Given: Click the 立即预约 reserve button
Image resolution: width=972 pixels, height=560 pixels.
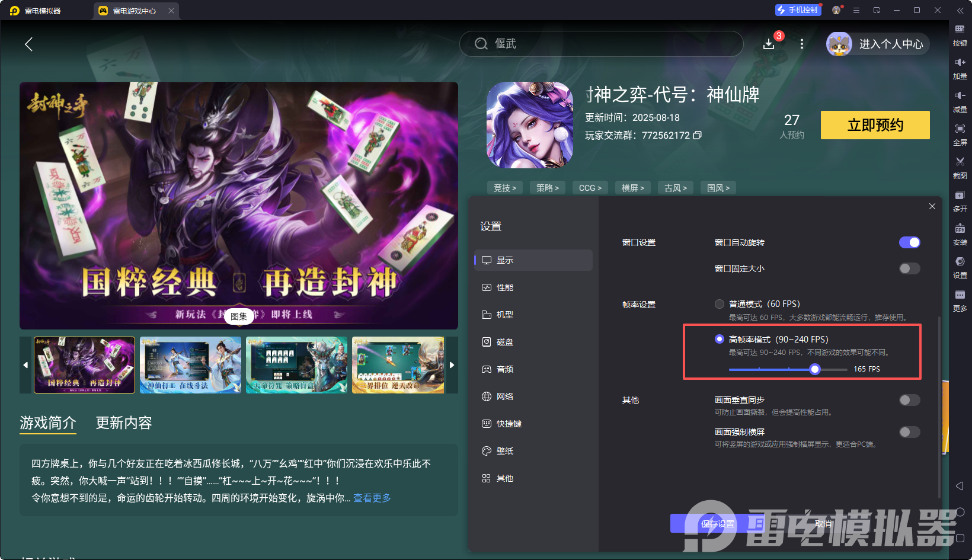Looking at the screenshot, I should point(875,125).
